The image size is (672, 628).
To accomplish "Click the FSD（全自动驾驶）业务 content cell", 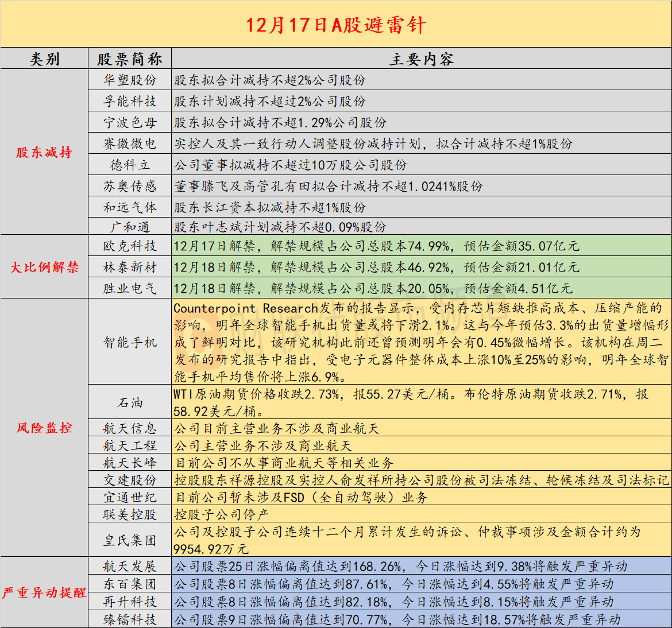I will (422, 497).
